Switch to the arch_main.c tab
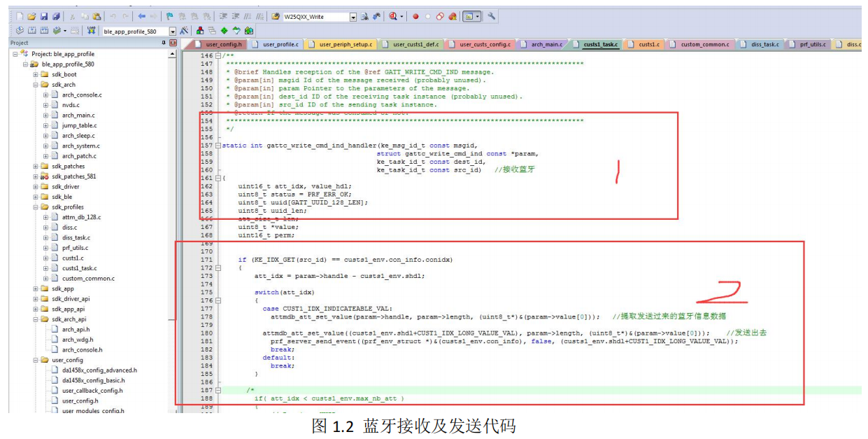Image resolution: width=868 pixels, height=439 pixels. [x=546, y=44]
